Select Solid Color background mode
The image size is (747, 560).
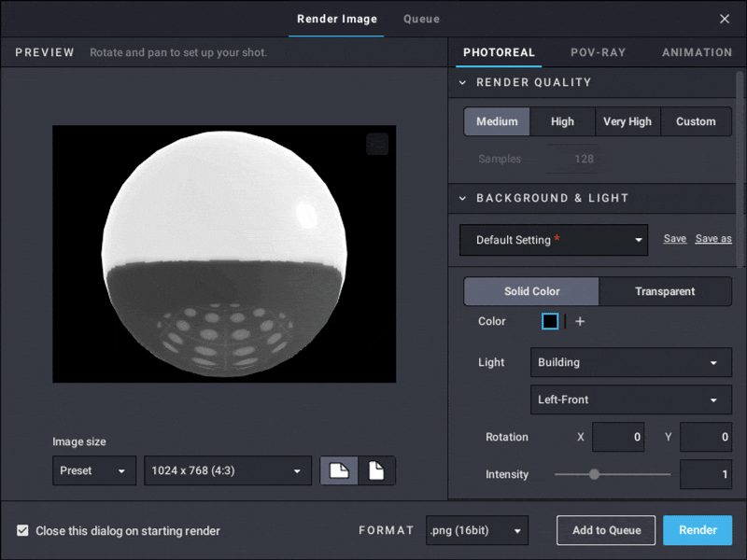click(530, 291)
